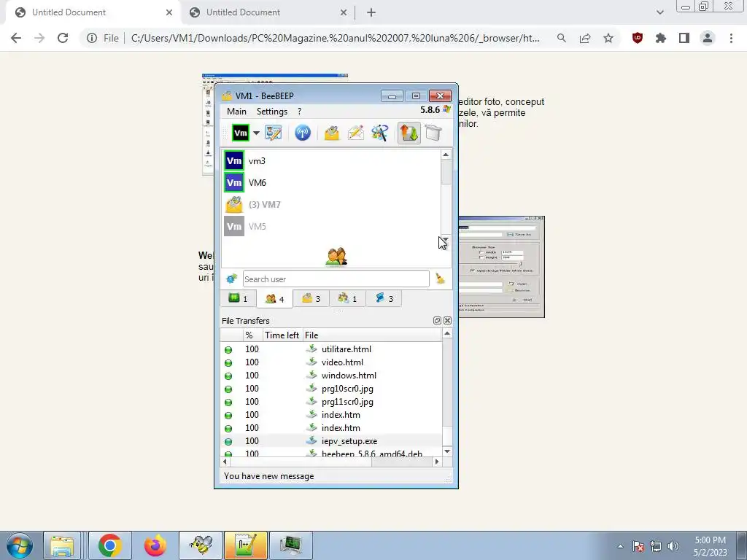Open the VM status avatar button
The height and width of the screenshot is (560, 747).
(x=241, y=133)
